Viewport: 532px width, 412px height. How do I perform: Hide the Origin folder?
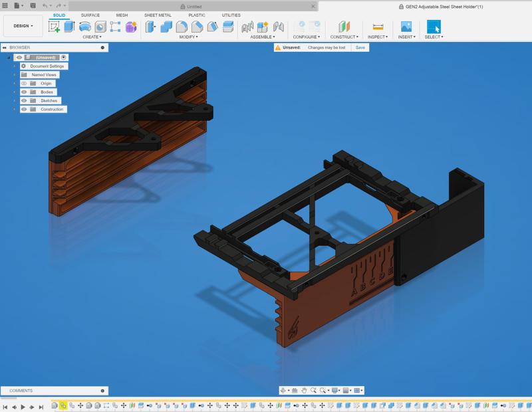click(x=25, y=83)
